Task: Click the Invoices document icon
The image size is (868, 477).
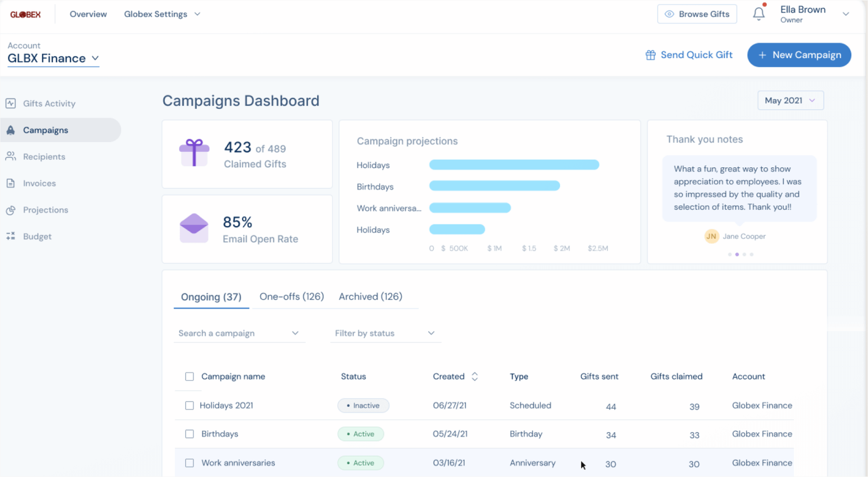Action: click(x=11, y=183)
